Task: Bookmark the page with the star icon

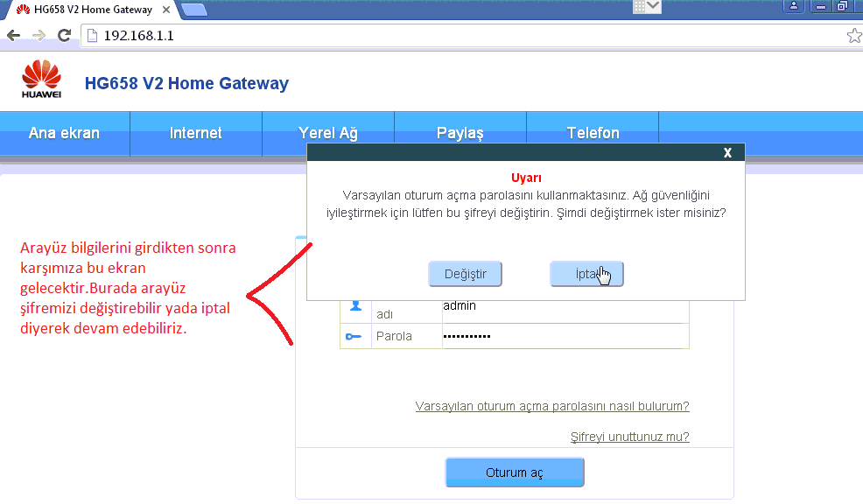Action: 854,36
